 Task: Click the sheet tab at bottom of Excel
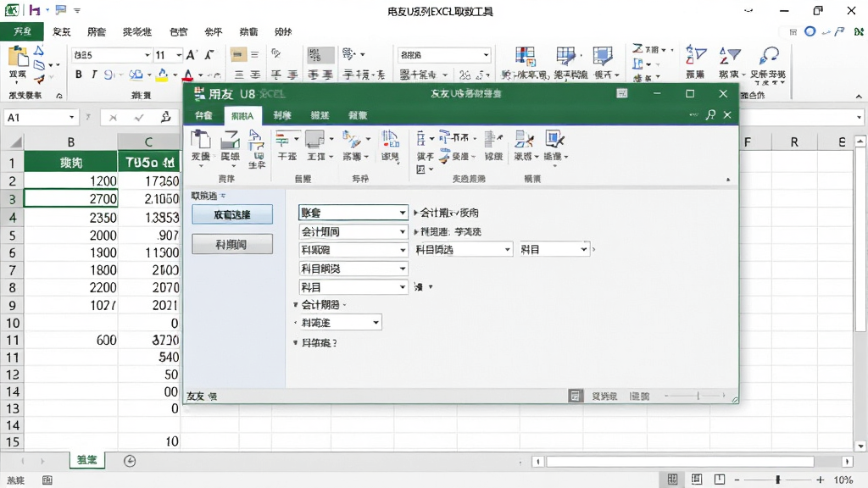coord(87,460)
